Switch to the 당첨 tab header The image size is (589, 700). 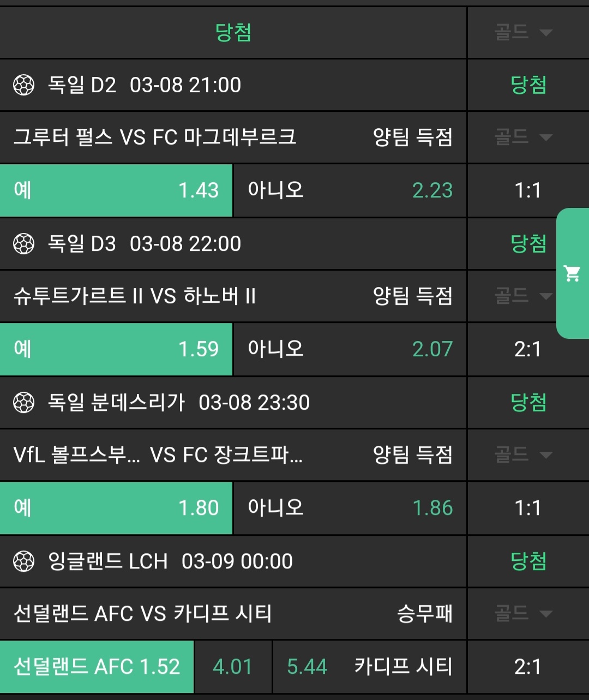(x=233, y=32)
